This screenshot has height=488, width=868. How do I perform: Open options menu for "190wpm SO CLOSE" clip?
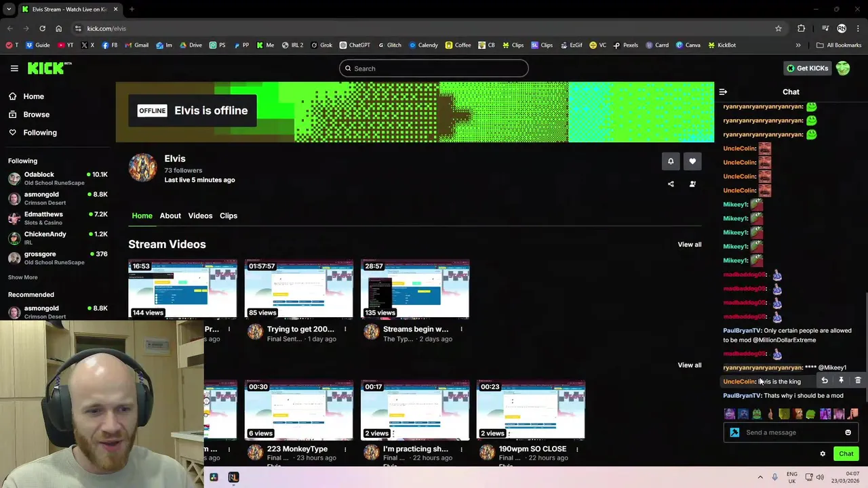click(577, 449)
